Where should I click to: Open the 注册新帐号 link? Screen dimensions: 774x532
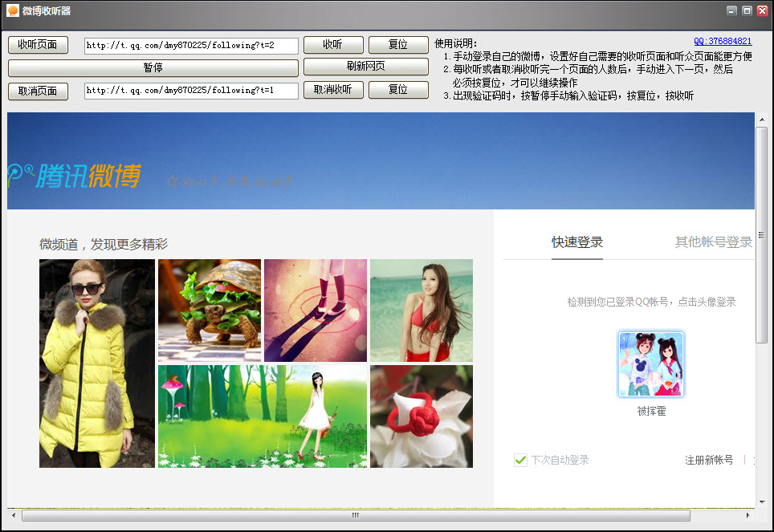coord(709,461)
